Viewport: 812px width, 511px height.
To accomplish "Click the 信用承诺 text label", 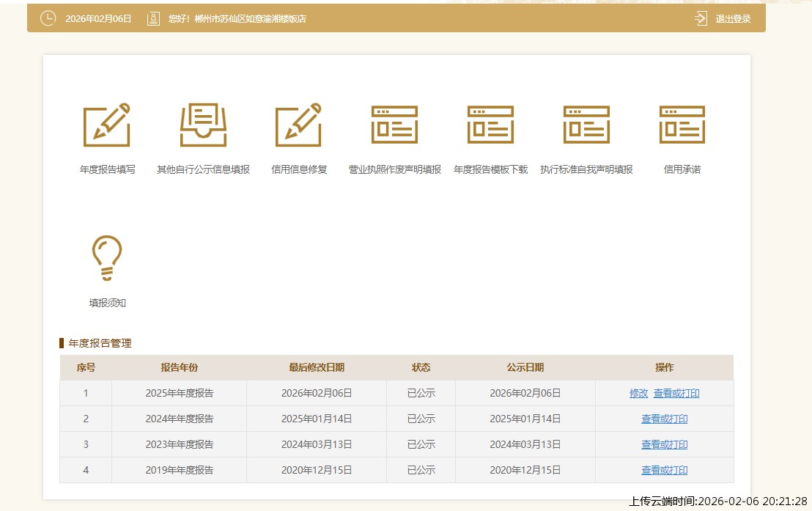I will tap(682, 169).
